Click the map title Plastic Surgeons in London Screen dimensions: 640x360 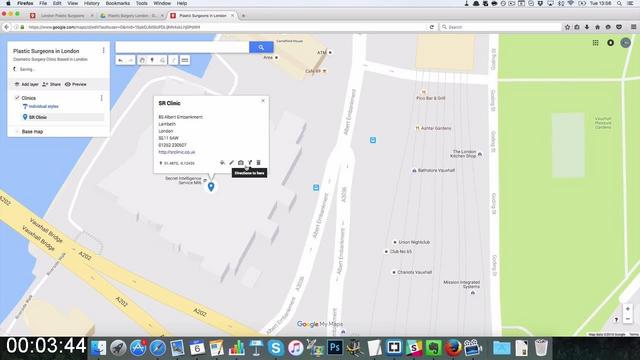pos(46,51)
